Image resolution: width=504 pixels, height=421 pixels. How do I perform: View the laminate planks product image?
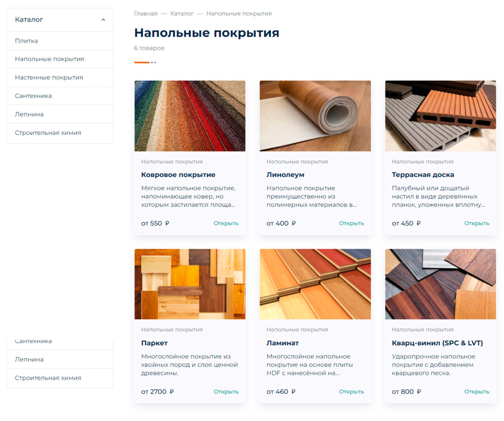pos(315,284)
